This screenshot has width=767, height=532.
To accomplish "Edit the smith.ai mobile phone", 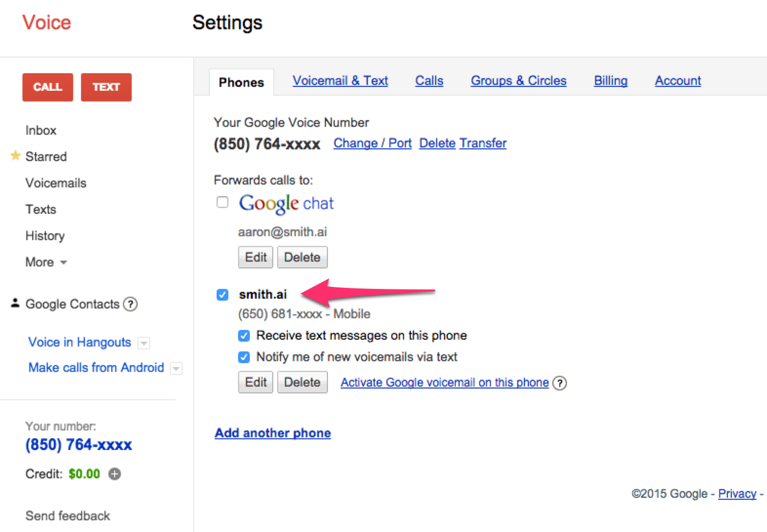I will click(256, 382).
